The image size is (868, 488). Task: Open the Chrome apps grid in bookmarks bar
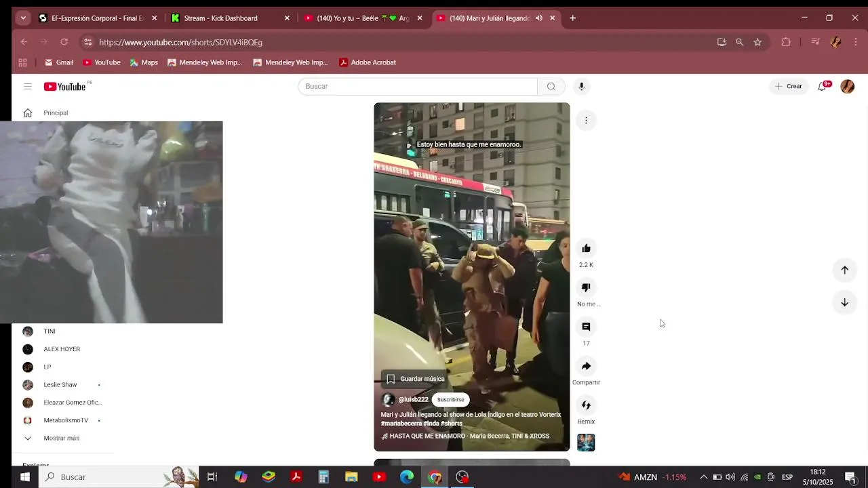22,62
